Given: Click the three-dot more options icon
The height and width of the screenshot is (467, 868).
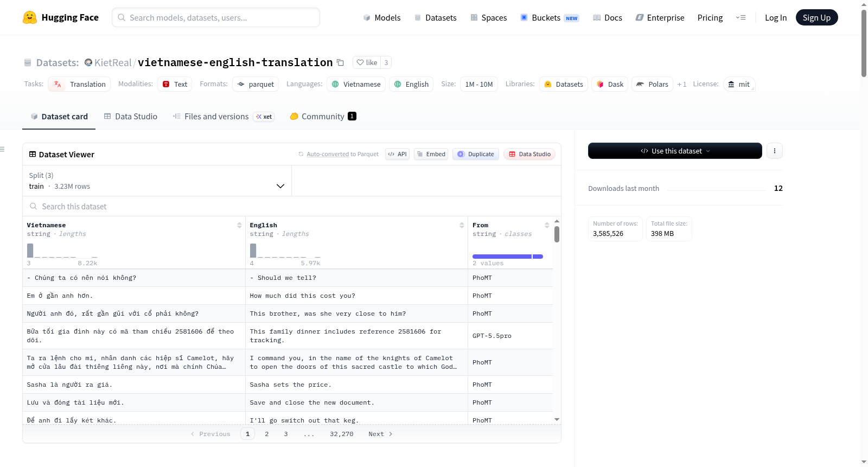Looking at the screenshot, I should tap(775, 151).
